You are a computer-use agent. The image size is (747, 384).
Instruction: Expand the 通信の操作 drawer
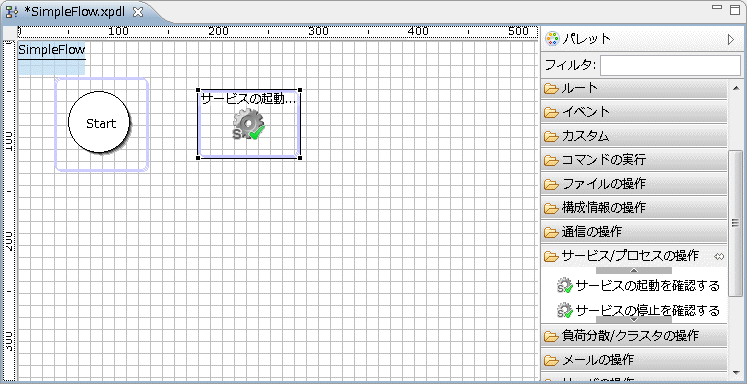(634, 232)
